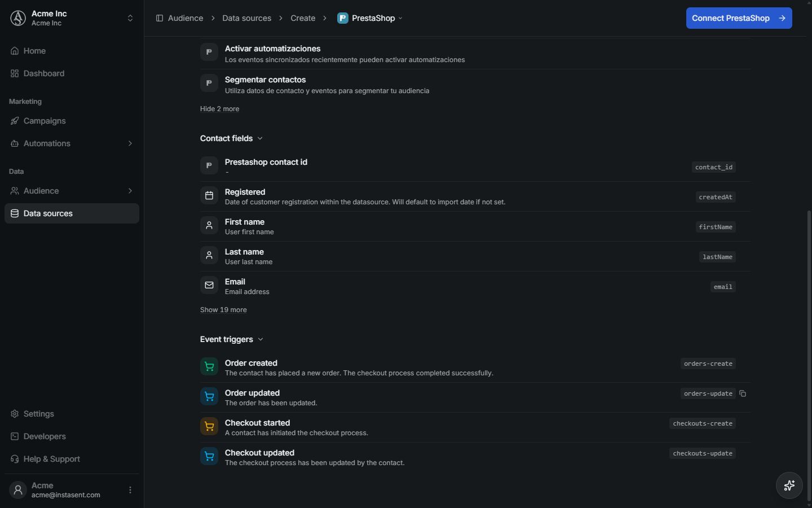Open the account options three-dot menu
Screen dimensions: 812x508
pyautogui.click(x=130, y=490)
